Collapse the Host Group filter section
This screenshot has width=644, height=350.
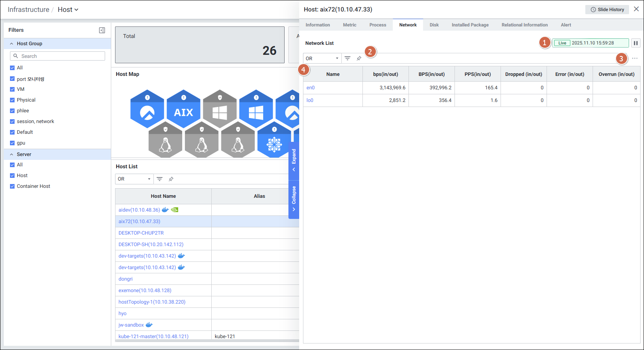coord(12,44)
